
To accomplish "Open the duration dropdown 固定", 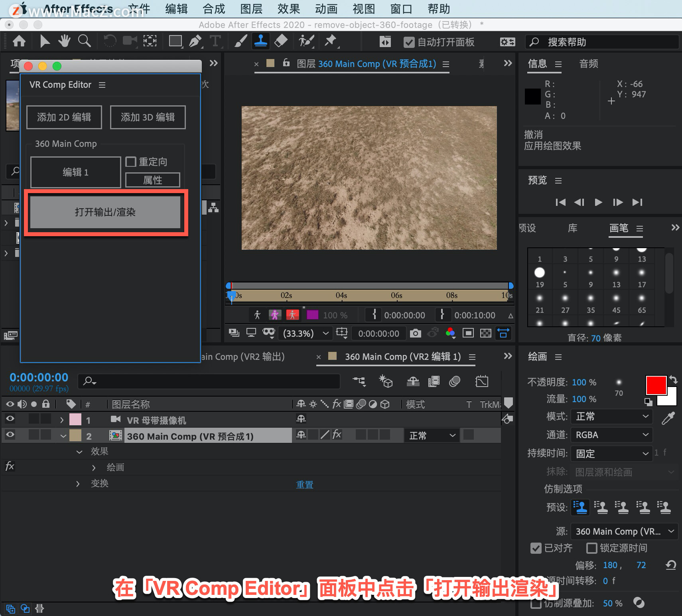I will [x=611, y=454].
